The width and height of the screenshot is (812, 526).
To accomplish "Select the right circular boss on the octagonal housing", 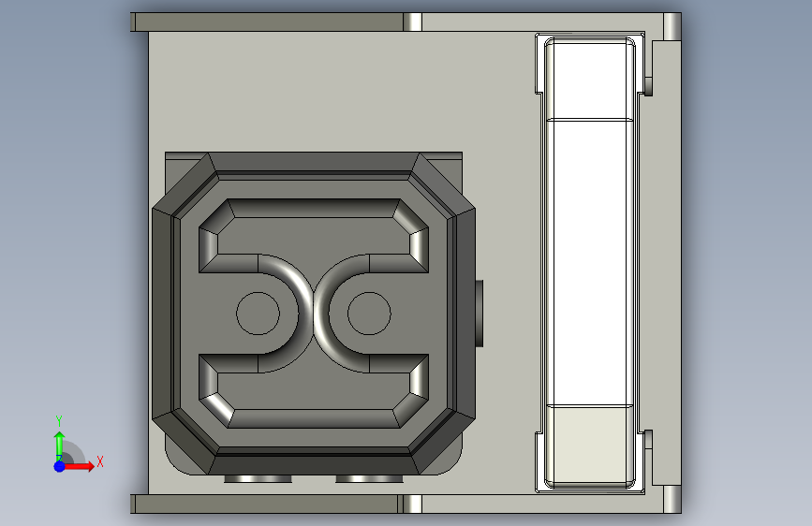I will coord(369,314).
